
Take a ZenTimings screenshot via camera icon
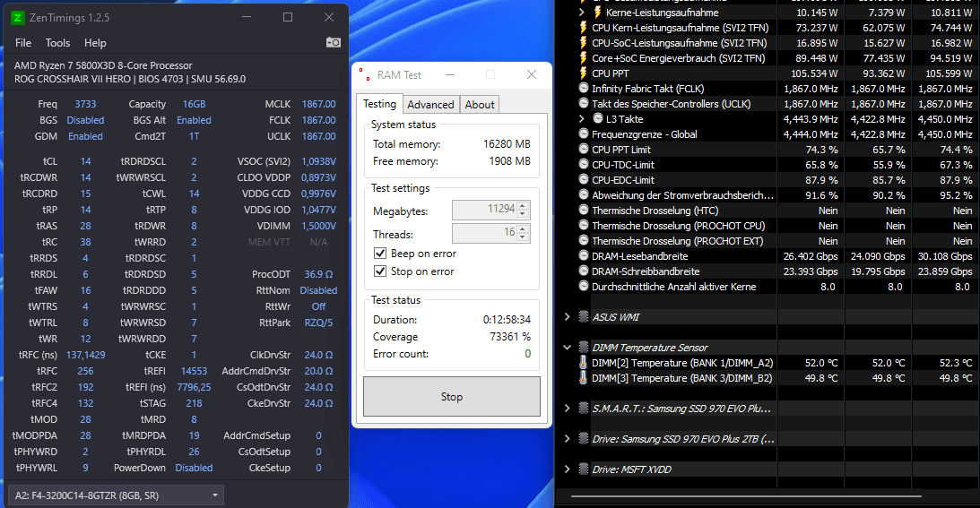coord(334,42)
